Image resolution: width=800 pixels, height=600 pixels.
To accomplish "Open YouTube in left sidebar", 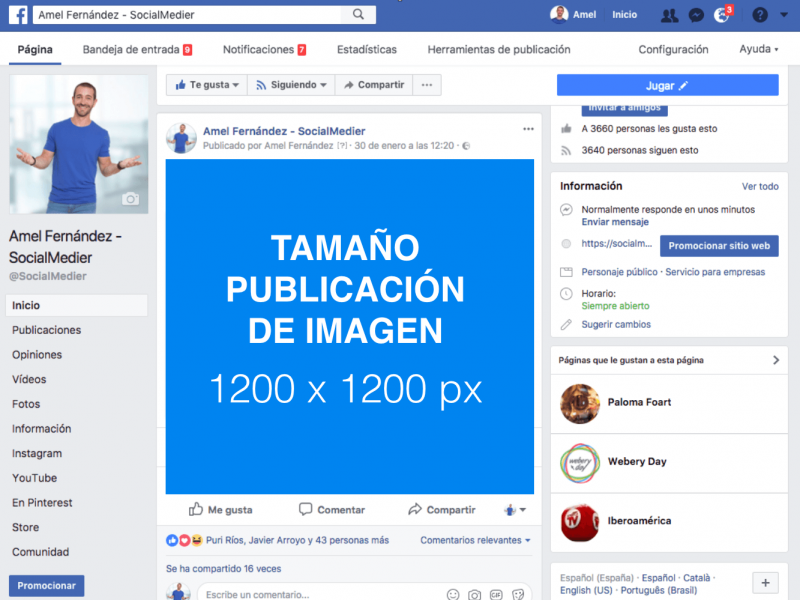I will tap(34, 478).
